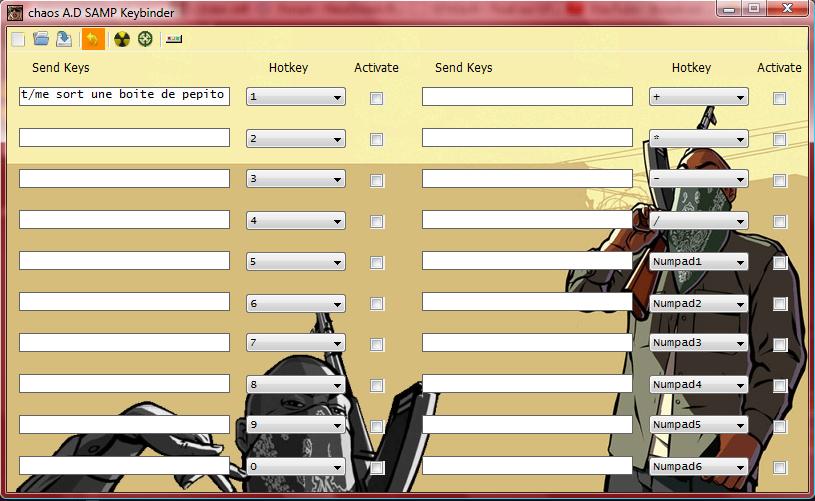Minimize the Keybinder window
The width and height of the screenshot is (815, 501).
[729, 9]
